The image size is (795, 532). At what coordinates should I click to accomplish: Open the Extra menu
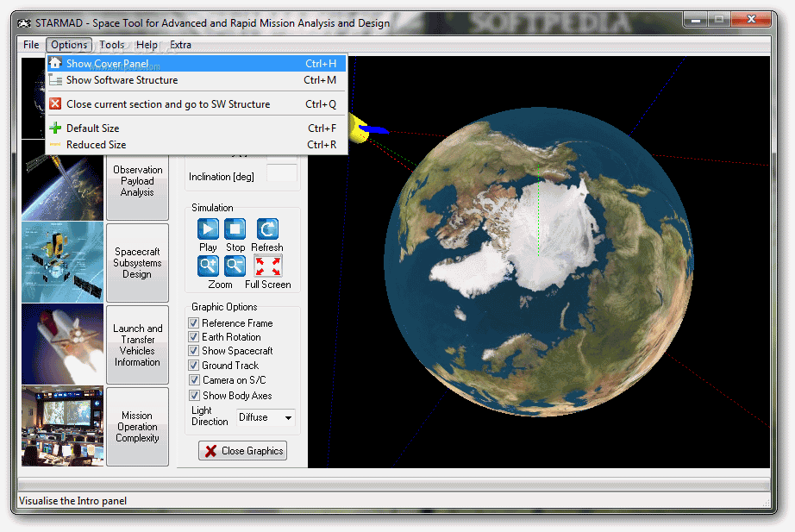coord(180,45)
